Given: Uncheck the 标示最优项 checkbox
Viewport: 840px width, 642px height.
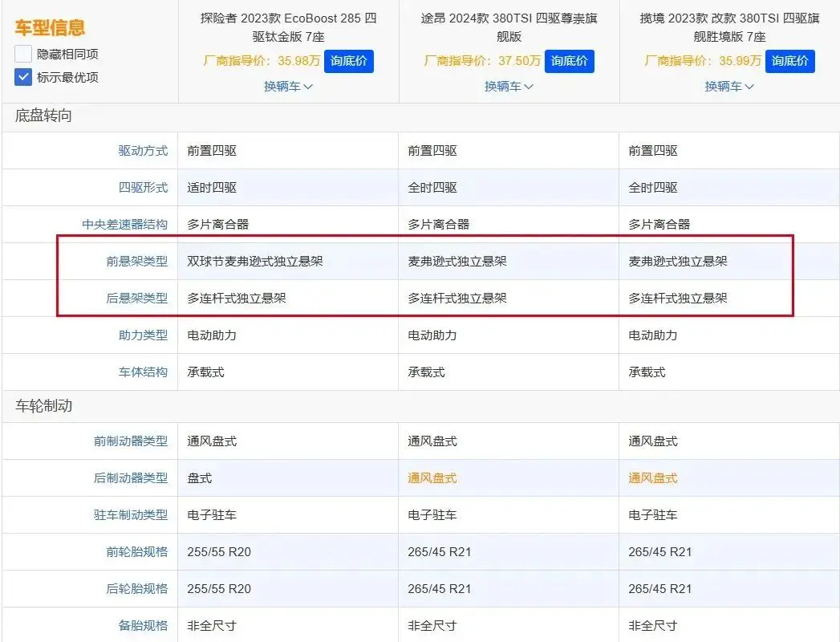Looking at the screenshot, I should (23, 77).
